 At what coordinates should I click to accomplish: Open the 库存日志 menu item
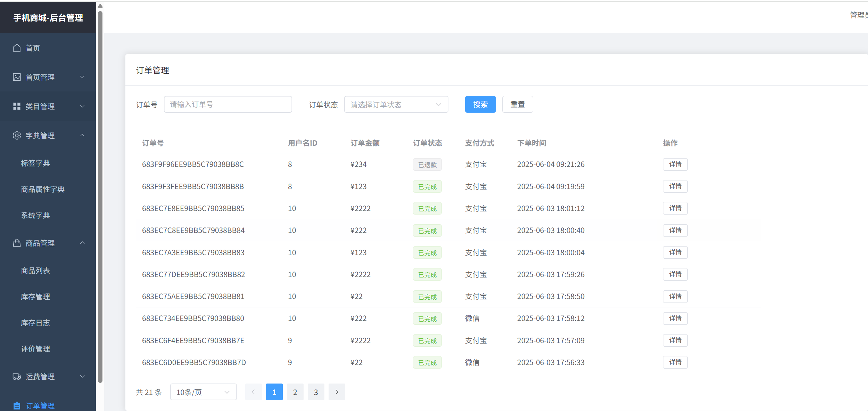pos(35,323)
